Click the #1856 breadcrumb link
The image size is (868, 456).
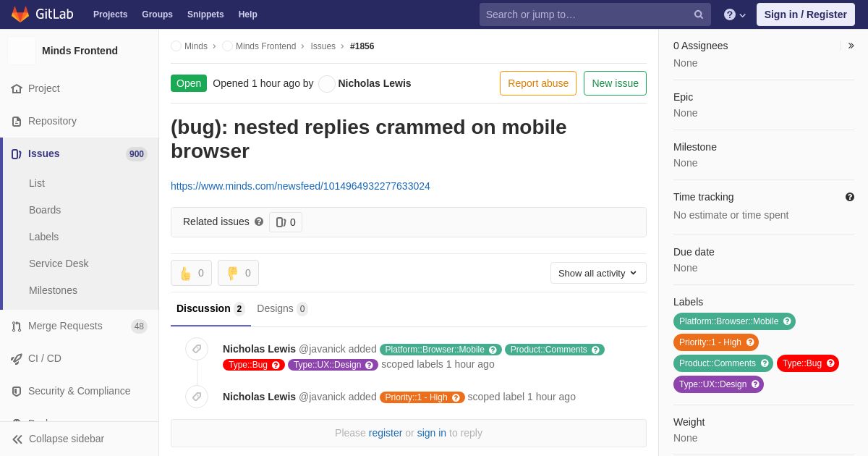[x=362, y=46]
